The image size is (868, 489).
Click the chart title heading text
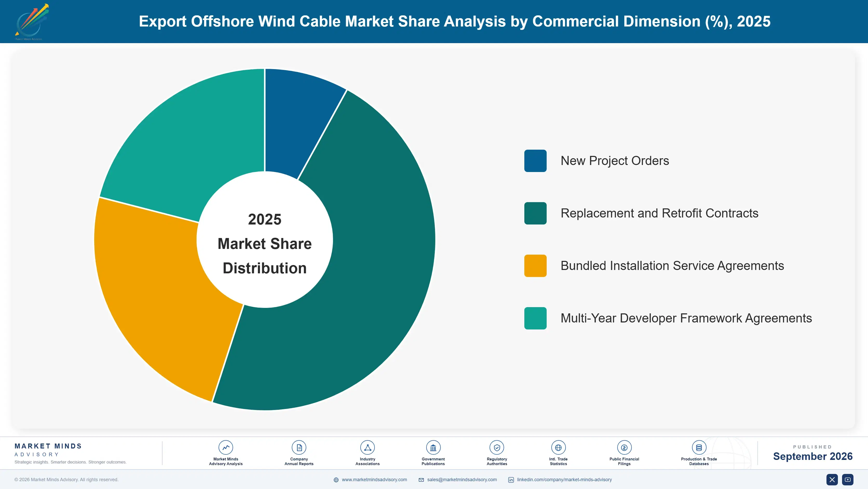(x=455, y=21)
